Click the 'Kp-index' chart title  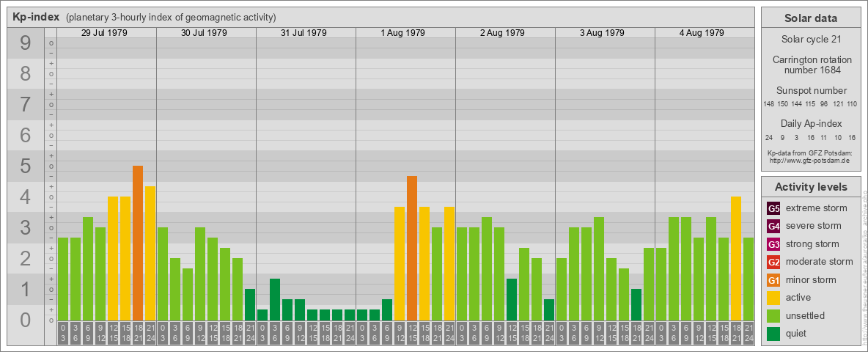pos(36,17)
